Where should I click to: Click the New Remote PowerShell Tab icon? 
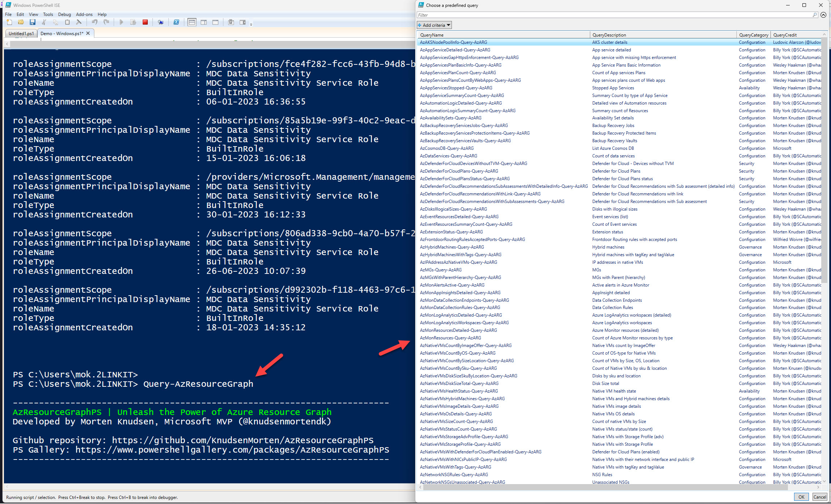pyautogui.click(x=160, y=22)
